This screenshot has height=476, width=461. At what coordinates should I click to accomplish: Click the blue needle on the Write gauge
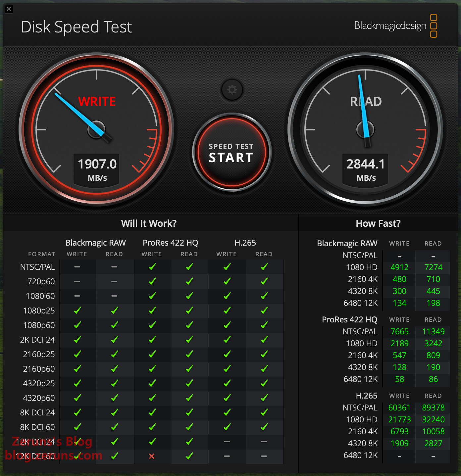coord(76,112)
